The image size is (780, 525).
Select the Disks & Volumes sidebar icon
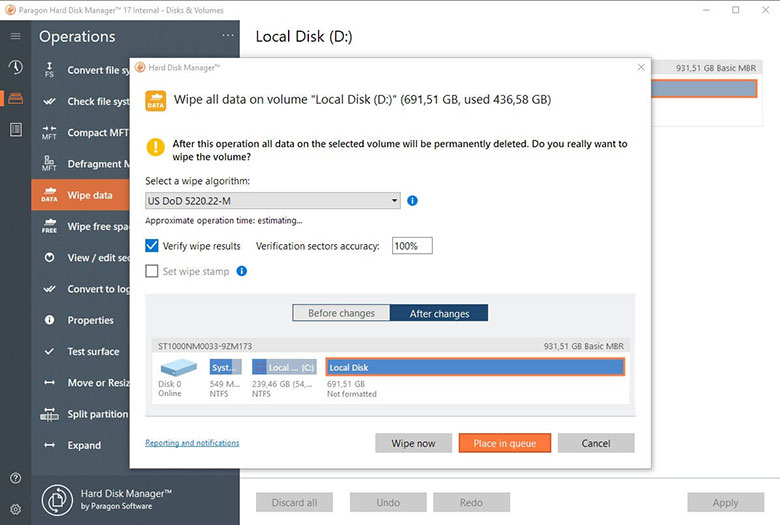tap(15, 98)
